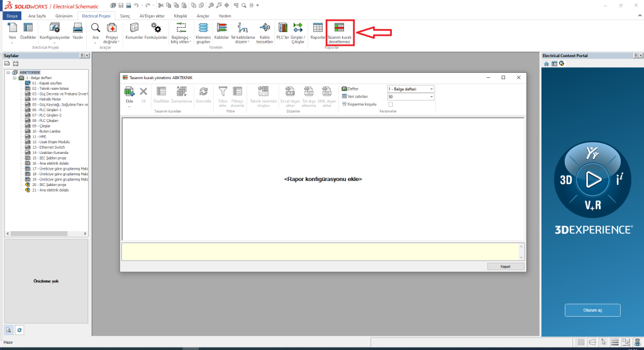Image resolution: width=644 pixels, height=350 pixels.
Task: Pin the Sayfalar panel with auto-hide toggle
Action: point(81,55)
